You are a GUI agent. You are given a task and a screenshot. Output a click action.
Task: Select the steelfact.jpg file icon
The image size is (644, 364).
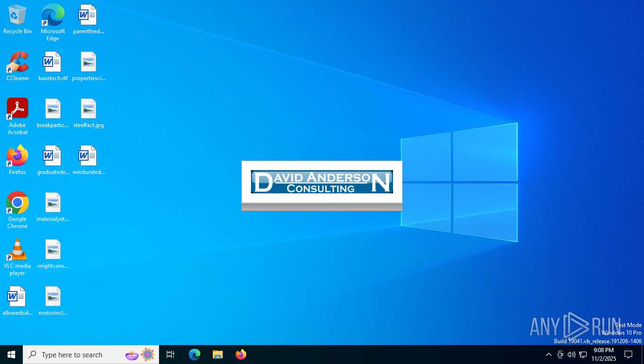(89, 113)
